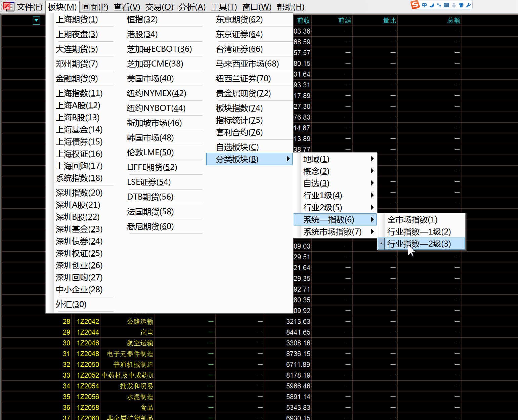Viewport: 518px width, 420px height.
Task: Toggle the punctuation mode icon
Action: click(439, 5)
